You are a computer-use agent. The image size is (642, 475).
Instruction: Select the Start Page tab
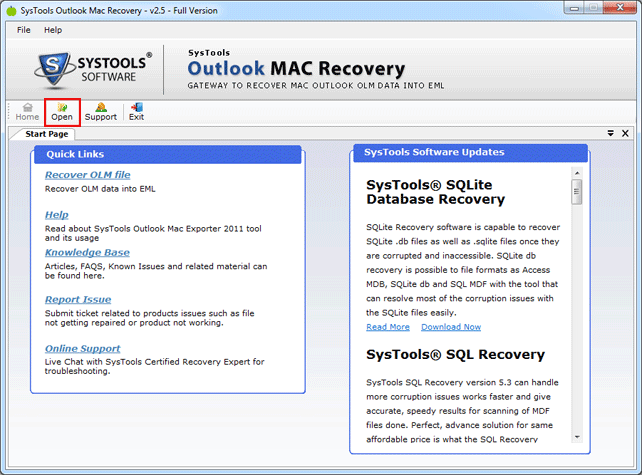(46, 134)
